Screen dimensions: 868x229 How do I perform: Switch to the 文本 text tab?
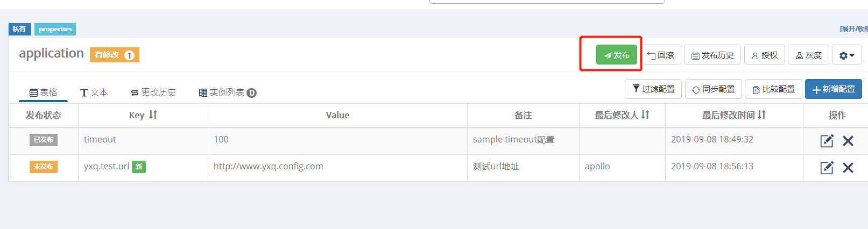tap(94, 92)
